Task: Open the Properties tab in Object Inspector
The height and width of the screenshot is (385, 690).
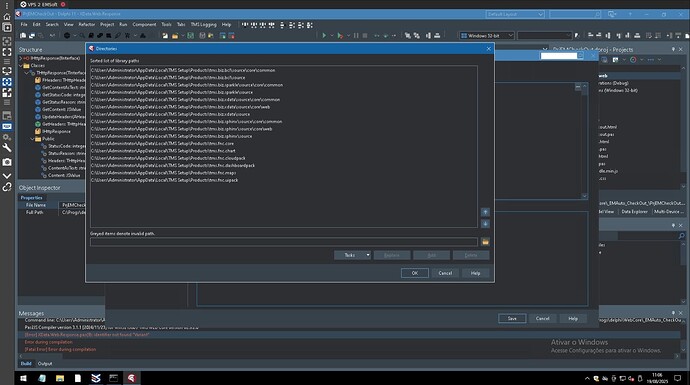Action: pos(31,198)
